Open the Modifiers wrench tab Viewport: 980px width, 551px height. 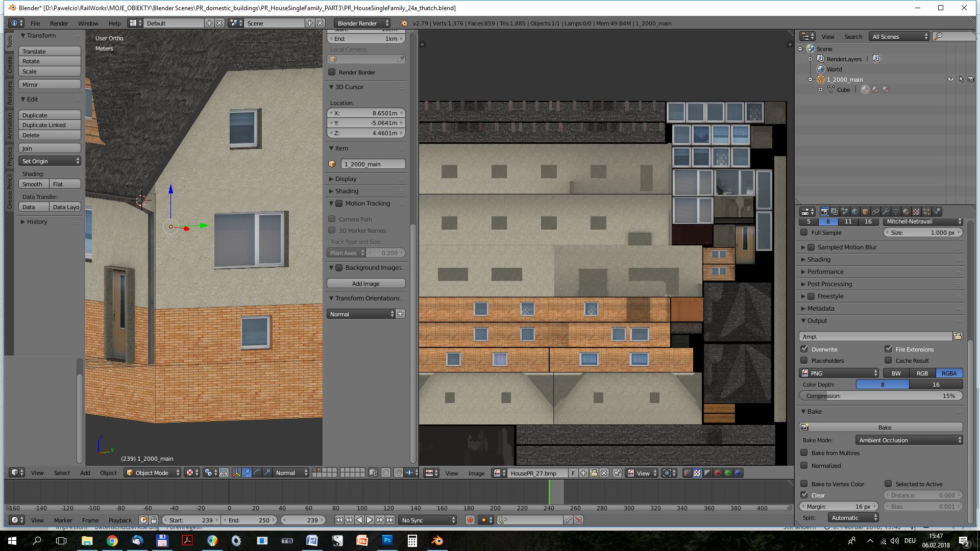886,212
